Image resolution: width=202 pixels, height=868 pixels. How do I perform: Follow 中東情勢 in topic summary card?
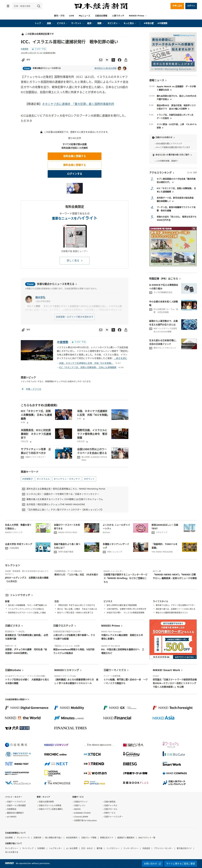pyautogui.click(x=79, y=342)
